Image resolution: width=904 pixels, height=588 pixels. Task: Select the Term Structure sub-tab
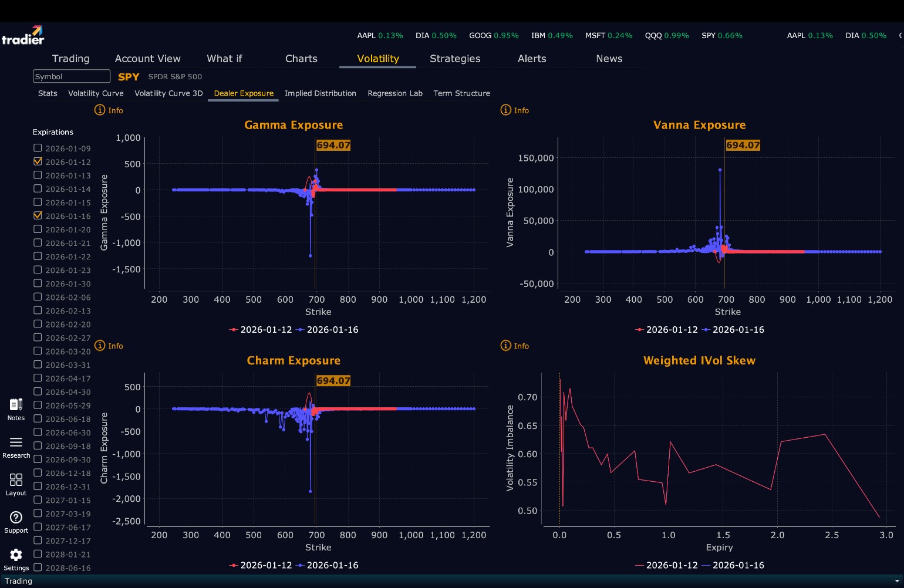(461, 93)
